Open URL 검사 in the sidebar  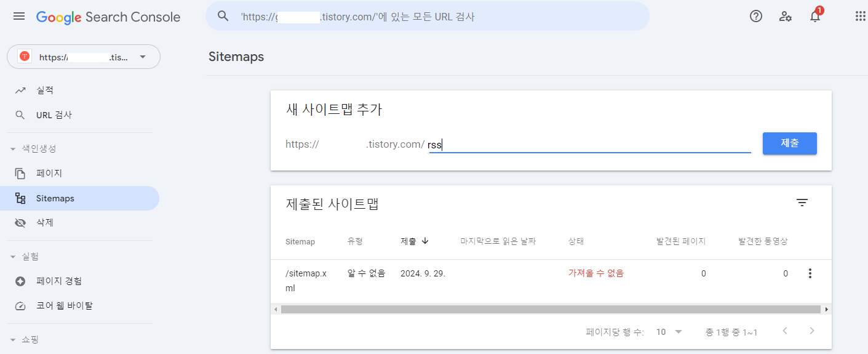click(80, 115)
